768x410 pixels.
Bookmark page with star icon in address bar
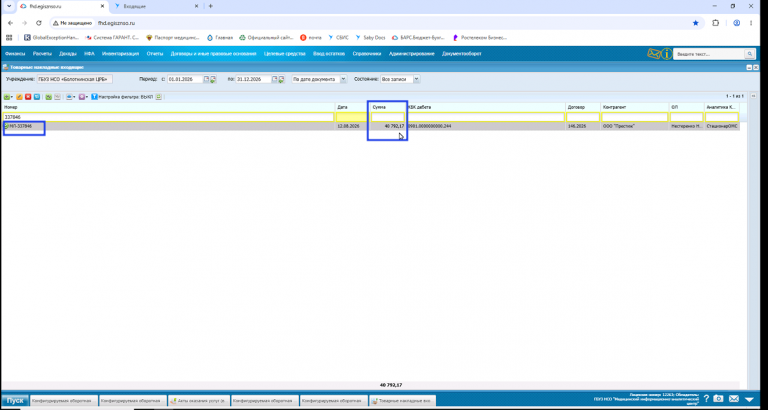(696, 23)
